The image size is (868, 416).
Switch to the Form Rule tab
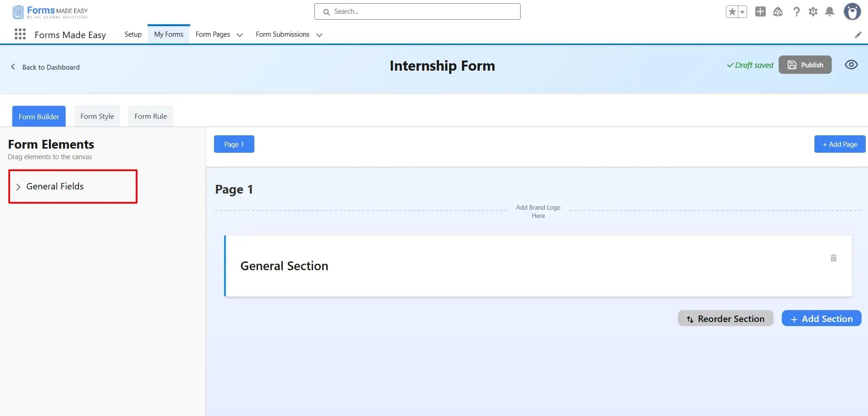pyautogui.click(x=150, y=116)
